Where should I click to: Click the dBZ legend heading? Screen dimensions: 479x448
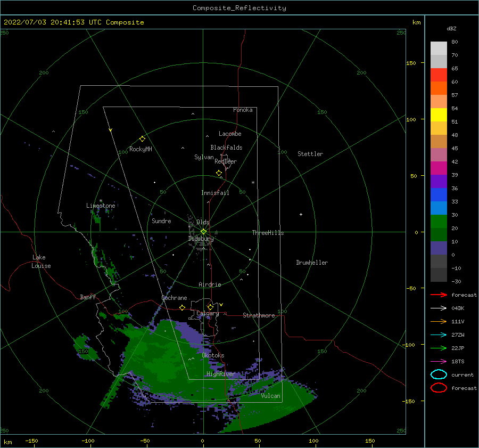pyautogui.click(x=451, y=28)
